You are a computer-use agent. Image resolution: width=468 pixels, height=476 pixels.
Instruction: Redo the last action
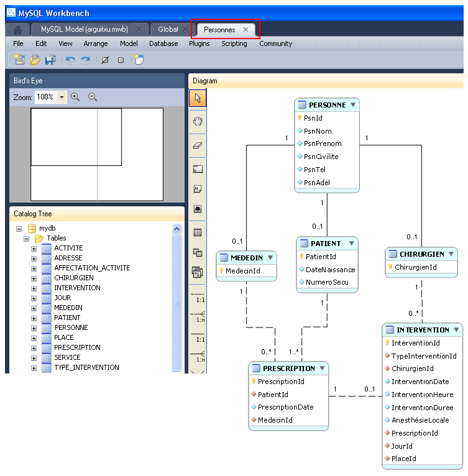(x=86, y=60)
